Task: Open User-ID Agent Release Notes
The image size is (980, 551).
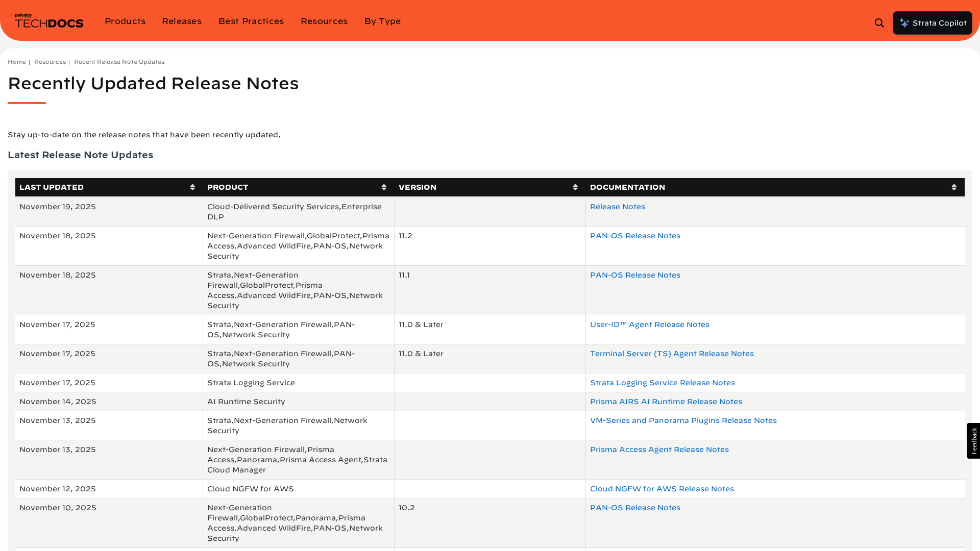Action: (649, 324)
